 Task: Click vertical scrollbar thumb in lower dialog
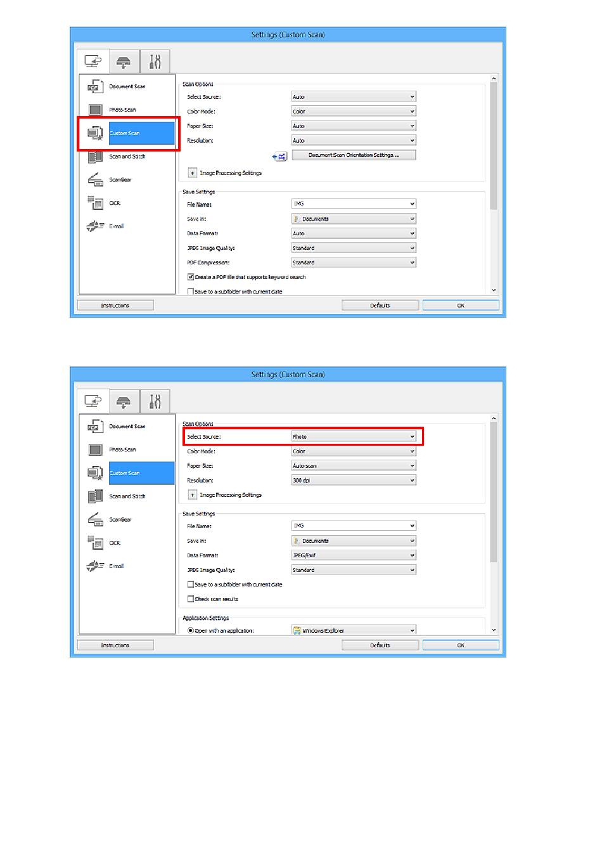click(x=494, y=492)
